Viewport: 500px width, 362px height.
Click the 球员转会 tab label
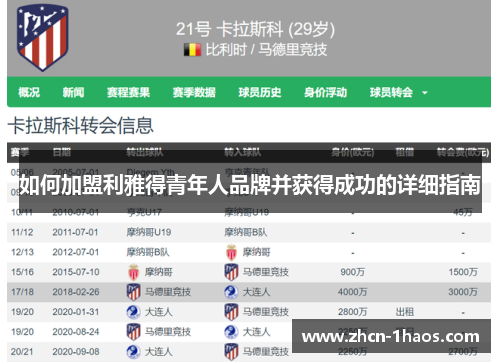tap(391, 92)
